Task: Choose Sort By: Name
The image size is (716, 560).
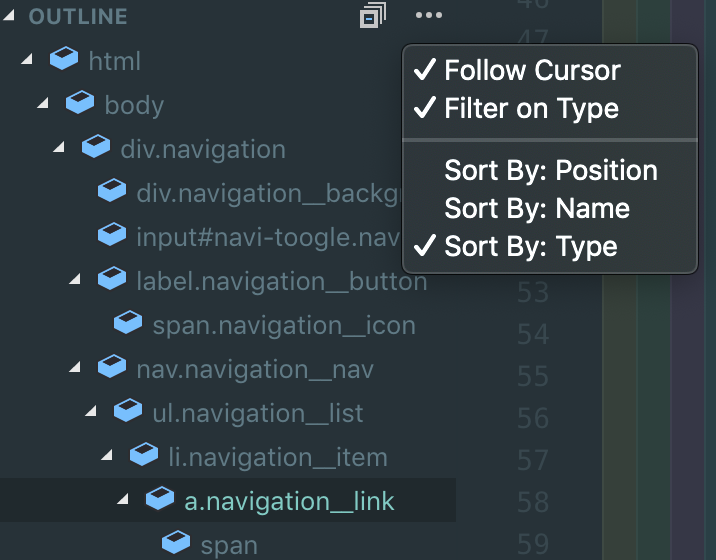Action: click(536, 209)
